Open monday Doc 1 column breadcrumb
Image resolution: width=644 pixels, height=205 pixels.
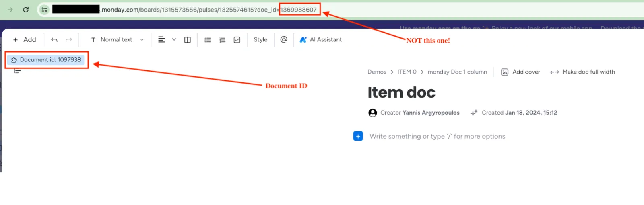[457, 72]
